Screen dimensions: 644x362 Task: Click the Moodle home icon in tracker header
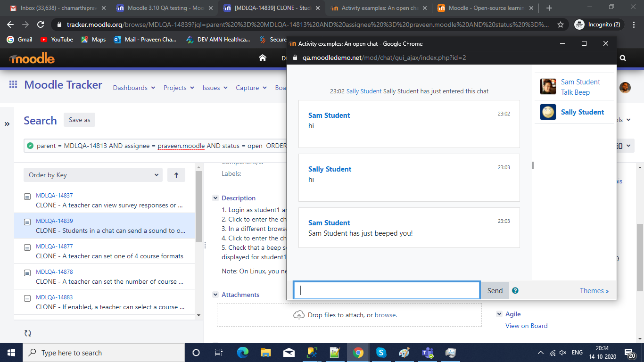tap(263, 58)
